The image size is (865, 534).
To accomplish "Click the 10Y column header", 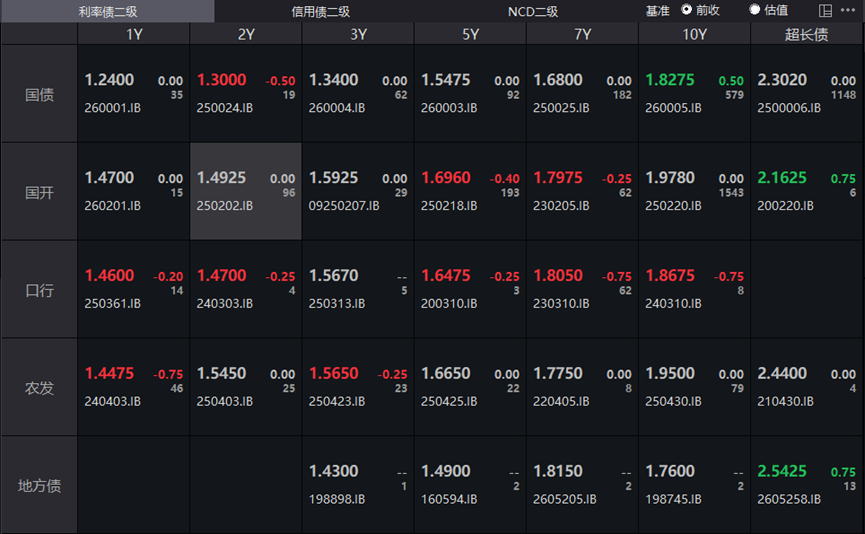I will (694, 34).
